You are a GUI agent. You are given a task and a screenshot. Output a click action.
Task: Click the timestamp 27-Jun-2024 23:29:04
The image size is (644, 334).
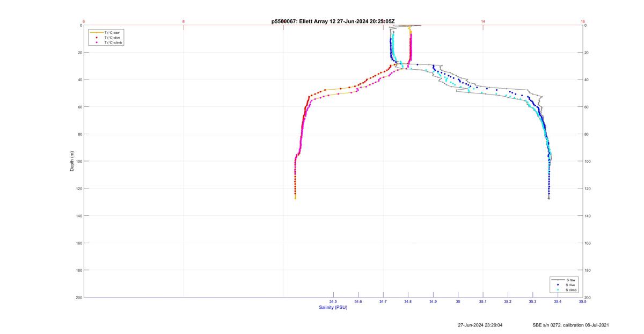click(x=480, y=325)
